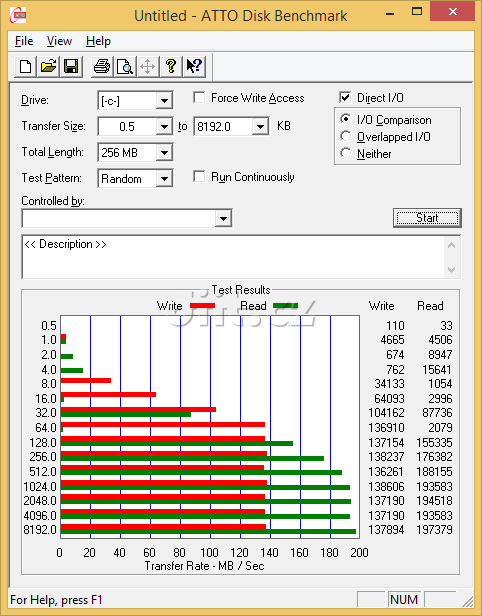Enable Force Write Access checkbox
Screen dimensions: 482x616
[x=199, y=97]
